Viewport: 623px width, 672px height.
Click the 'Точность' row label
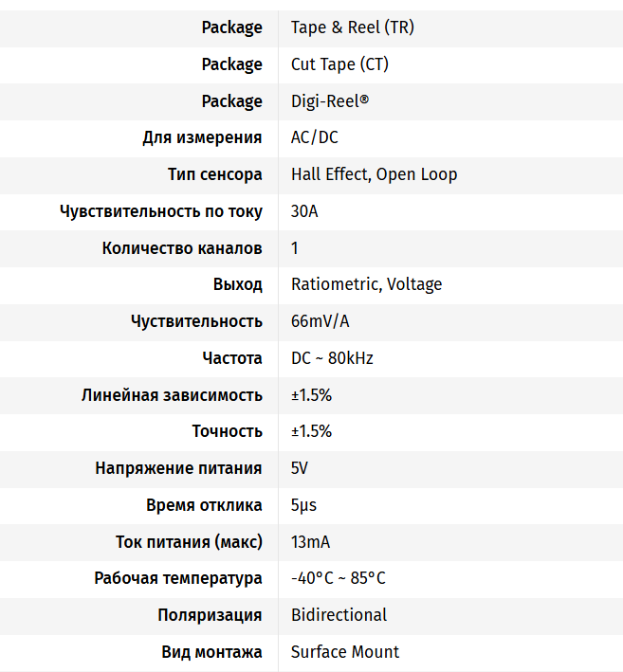227,431
